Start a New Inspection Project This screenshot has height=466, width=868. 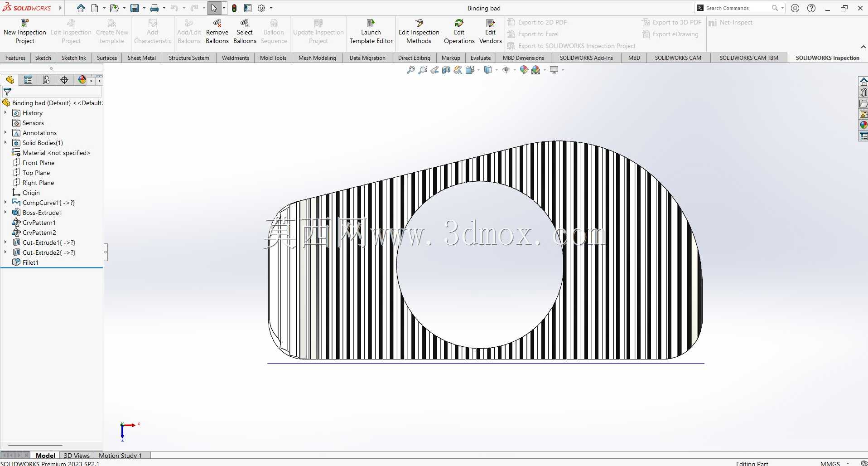pos(25,31)
